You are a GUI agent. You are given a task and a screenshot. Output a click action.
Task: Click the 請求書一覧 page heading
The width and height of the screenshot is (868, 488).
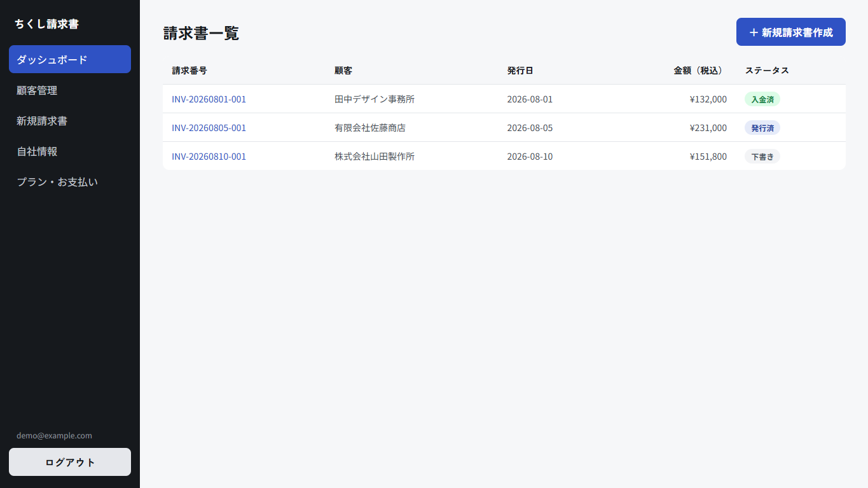point(201,33)
